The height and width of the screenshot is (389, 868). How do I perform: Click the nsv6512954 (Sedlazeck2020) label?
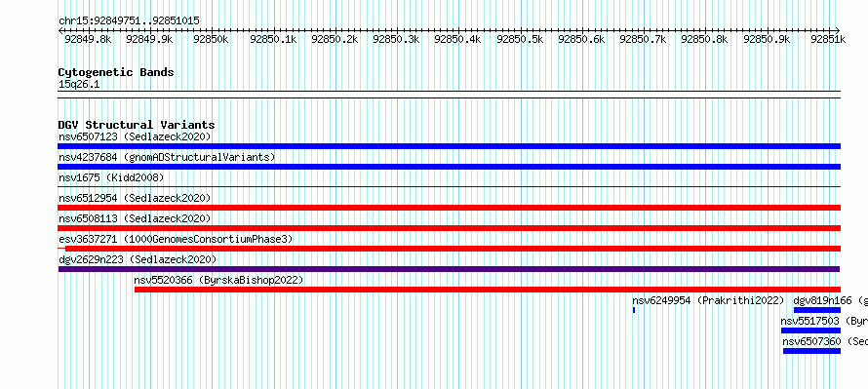[135, 198]
